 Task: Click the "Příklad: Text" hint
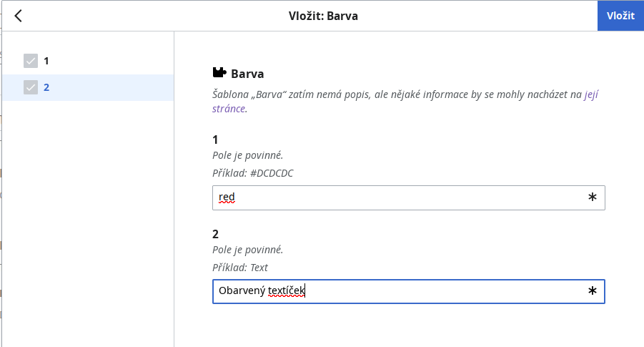tap(240, 268)
